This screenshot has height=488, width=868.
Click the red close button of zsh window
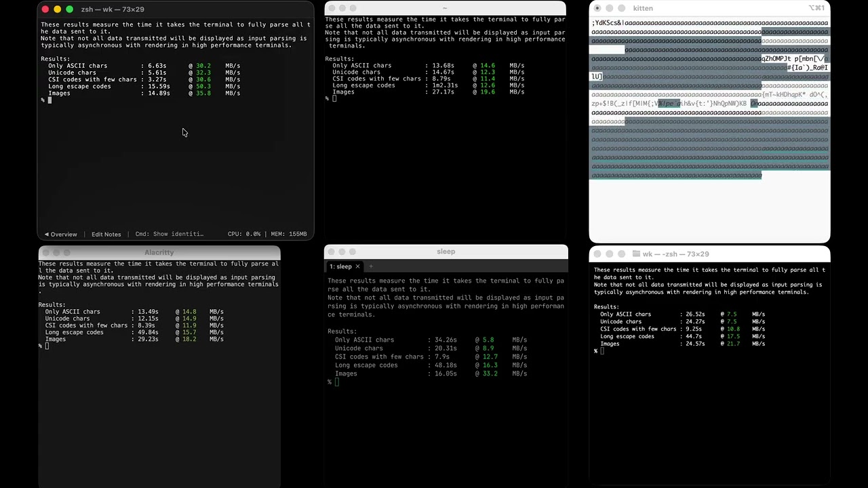tap(45, 9)
